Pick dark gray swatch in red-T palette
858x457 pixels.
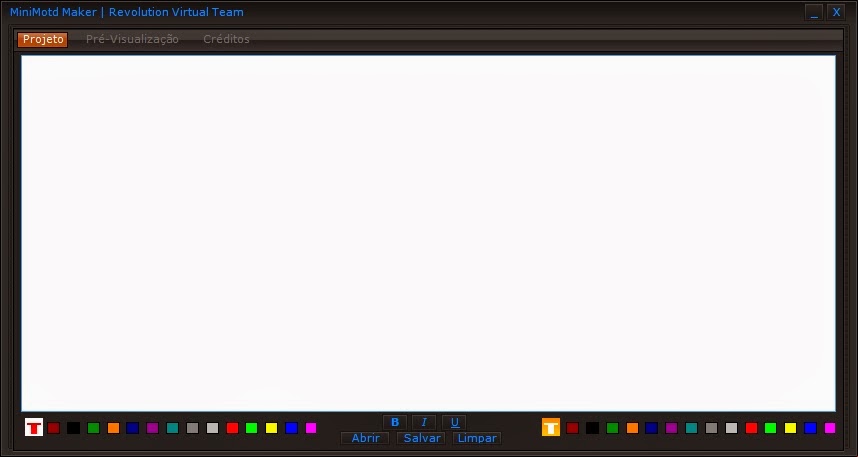point(192,428)
